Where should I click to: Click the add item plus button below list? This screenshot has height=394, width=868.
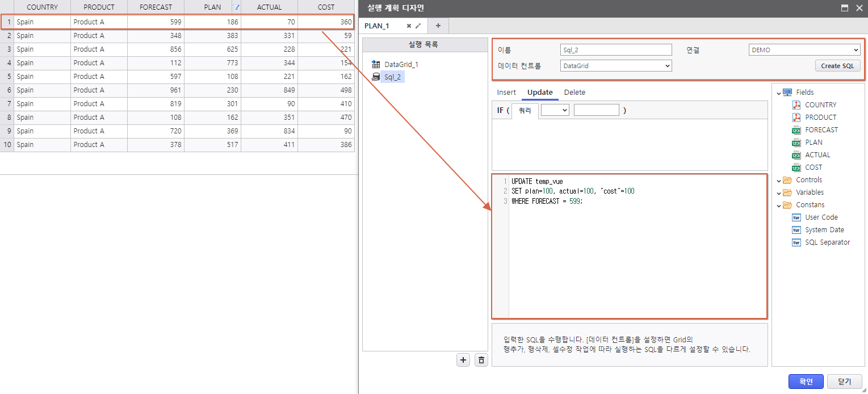point(464,360)
